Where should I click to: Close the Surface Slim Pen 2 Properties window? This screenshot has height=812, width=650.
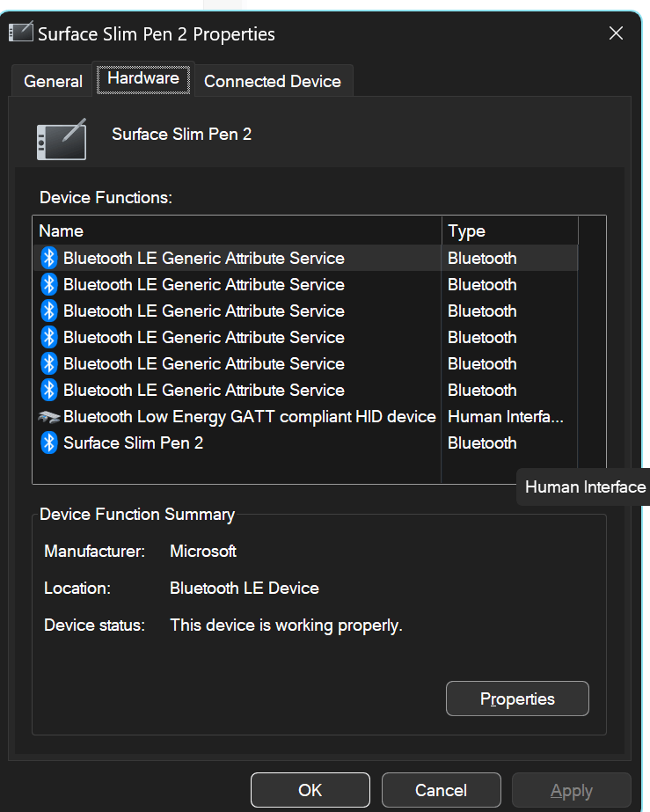[x=616, y=33]
